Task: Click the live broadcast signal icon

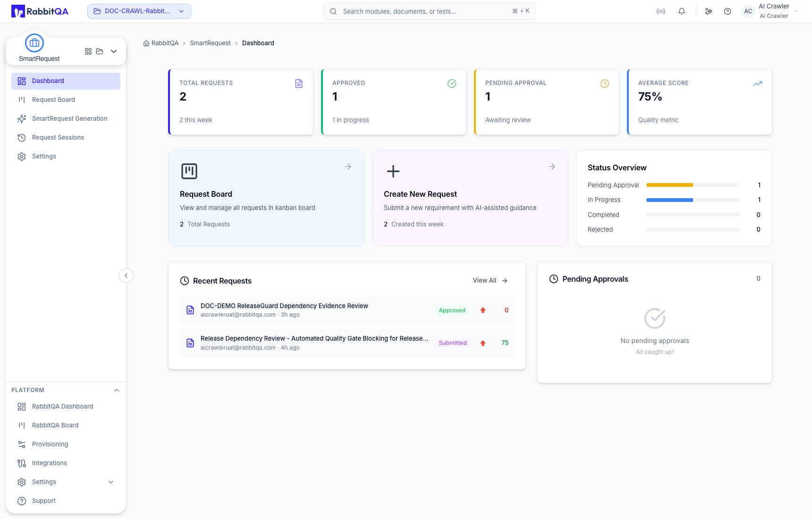Action: coord(661,11)
